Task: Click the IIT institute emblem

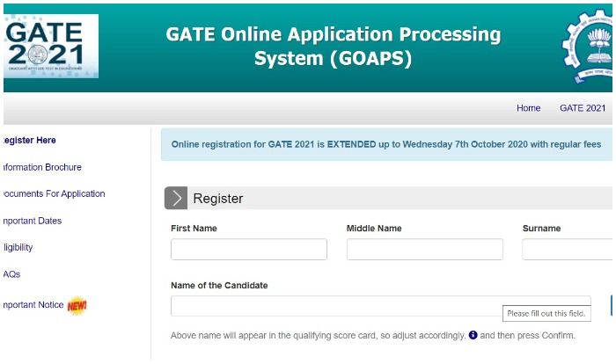Action: (x=588, y=46)
